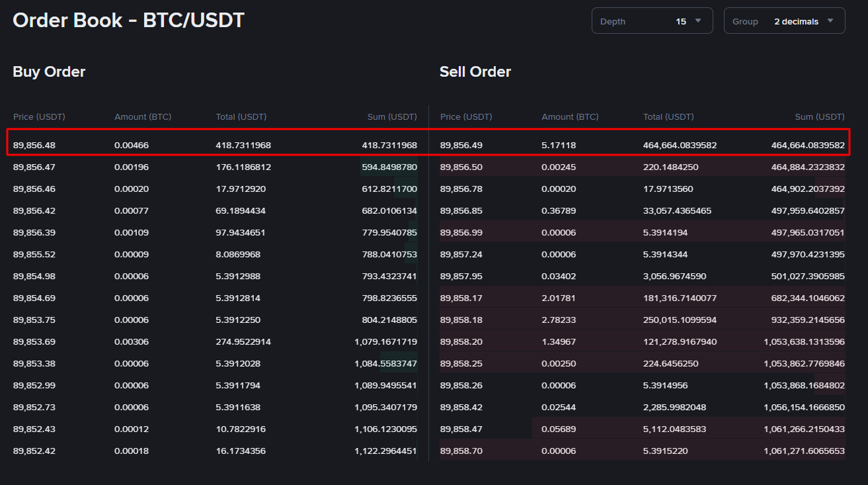Click the sell side Total (USDT) header

point(668,116)
